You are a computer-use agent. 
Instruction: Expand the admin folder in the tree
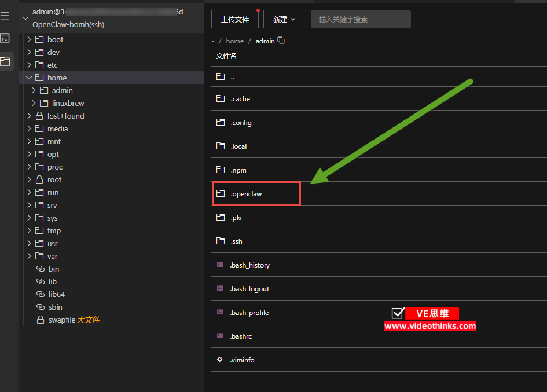pos(34,90)
